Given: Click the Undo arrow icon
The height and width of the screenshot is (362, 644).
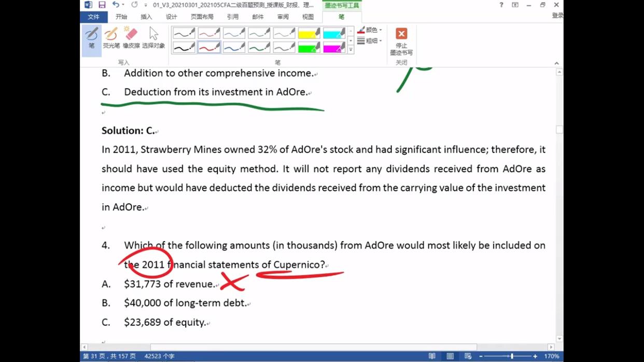Looking at the screenshot, I should (116, 5).
